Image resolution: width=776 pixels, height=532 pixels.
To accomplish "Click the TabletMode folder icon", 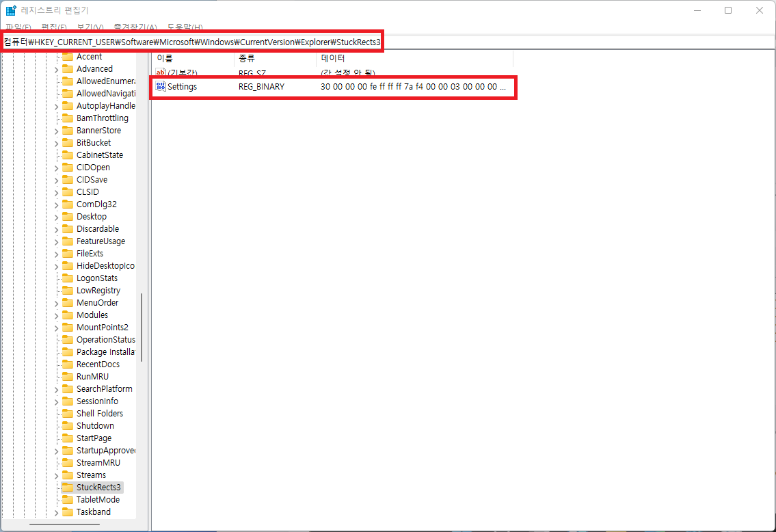I will pos(67,500).
